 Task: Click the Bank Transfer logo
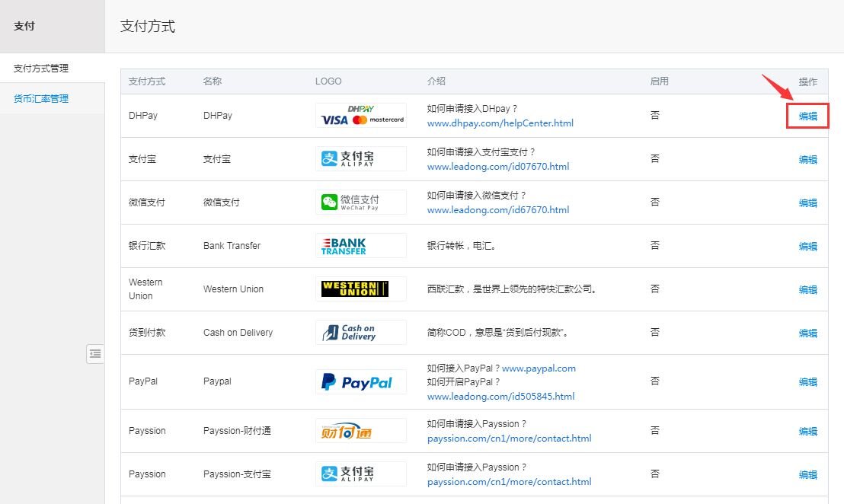pyautogui.click(x=360, y=245)
